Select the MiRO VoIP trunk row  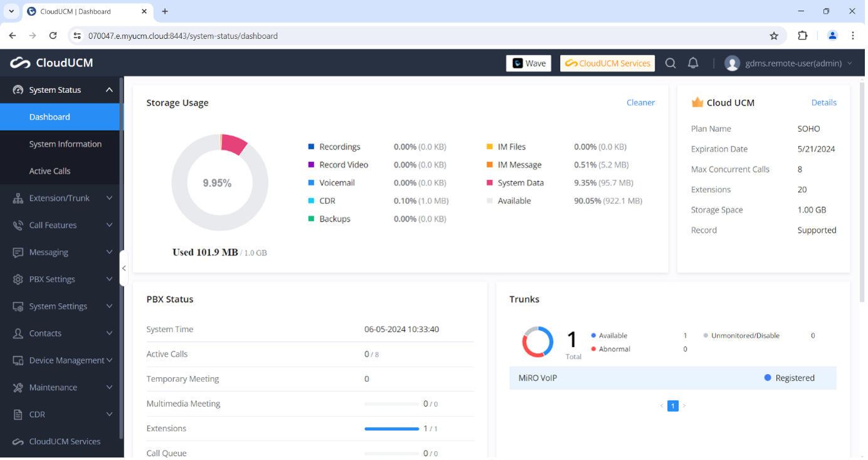click(672, 378)
